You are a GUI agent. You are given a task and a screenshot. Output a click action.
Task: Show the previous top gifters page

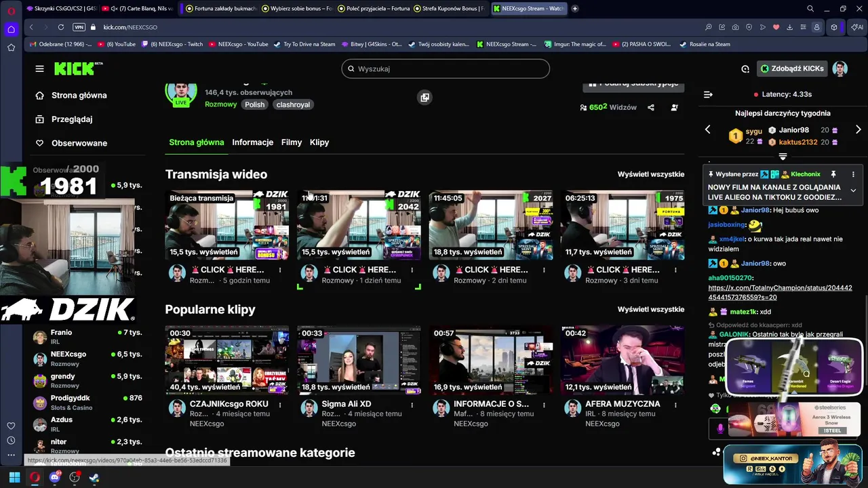(x=708, y=129)
